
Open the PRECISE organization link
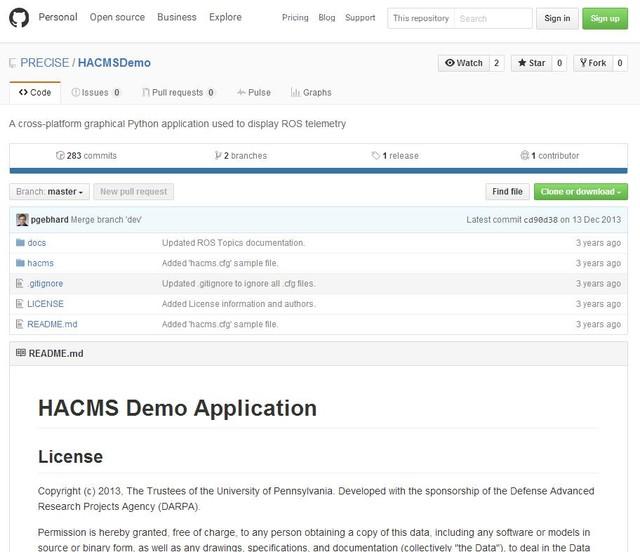45,63
